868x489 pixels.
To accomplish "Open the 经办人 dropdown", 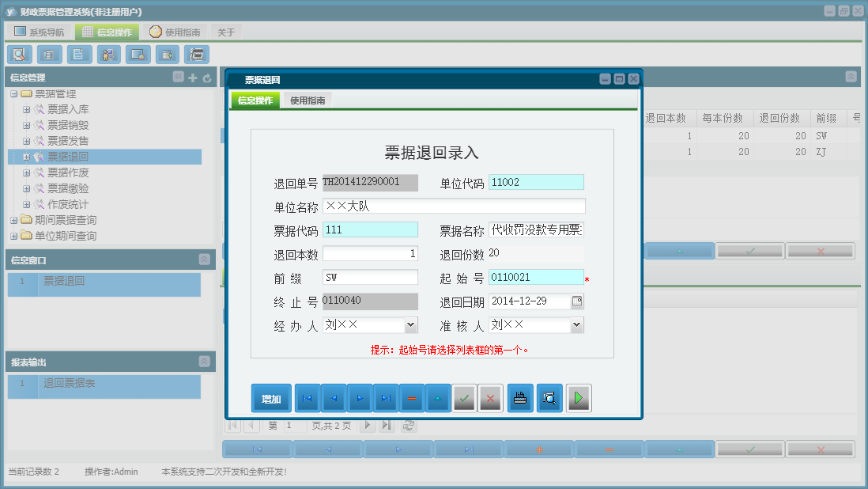I will [410, 324].
